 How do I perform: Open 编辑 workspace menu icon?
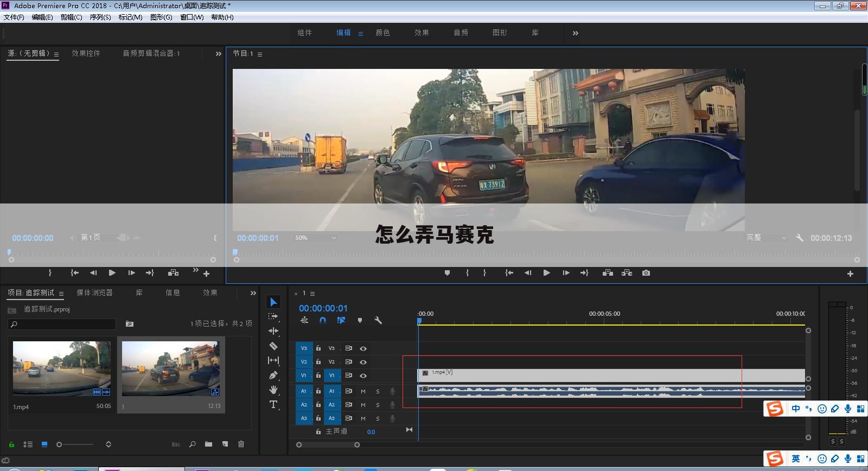(x=361, y=34)
